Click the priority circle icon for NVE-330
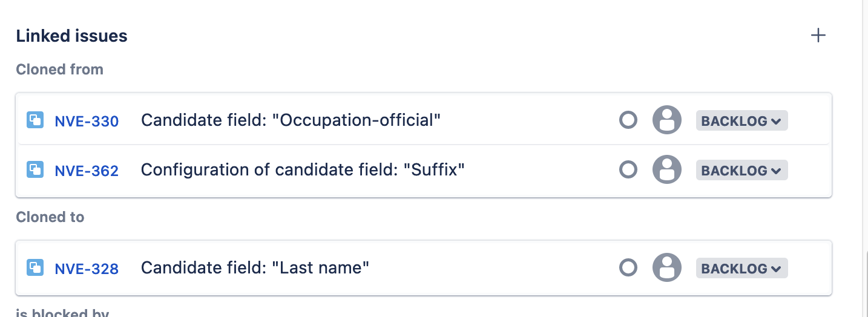The width and height of the screenshot is (868, 317). (x=628, y=120)
